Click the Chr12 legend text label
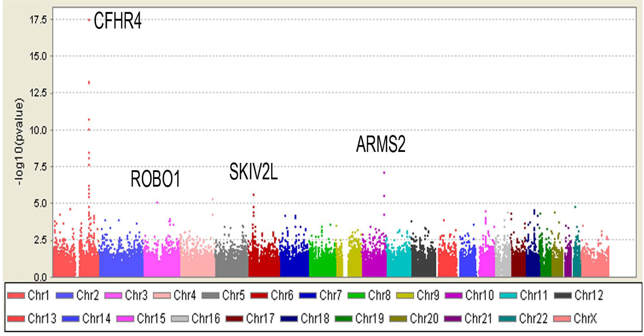Screen dimensions: 644x336 point(588,295)
